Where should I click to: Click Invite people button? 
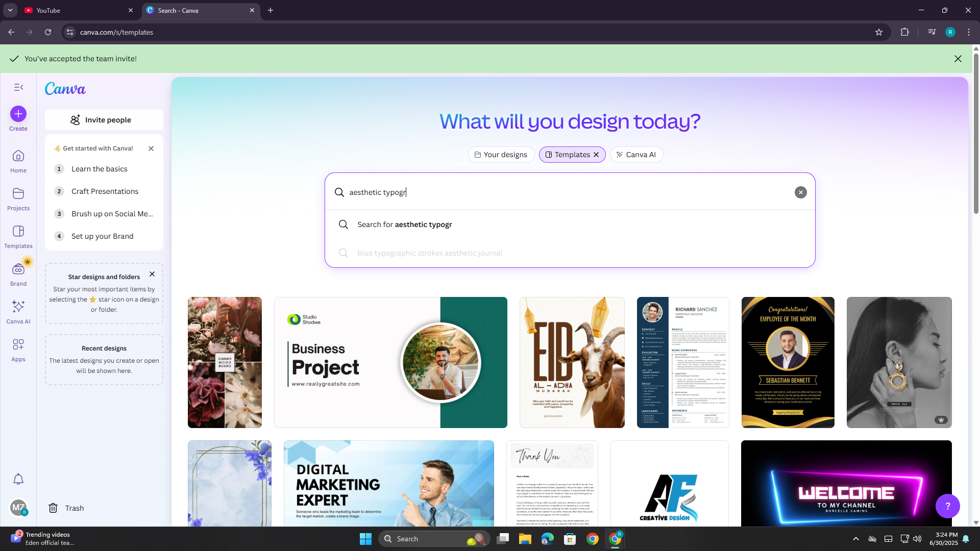point(104,120)
